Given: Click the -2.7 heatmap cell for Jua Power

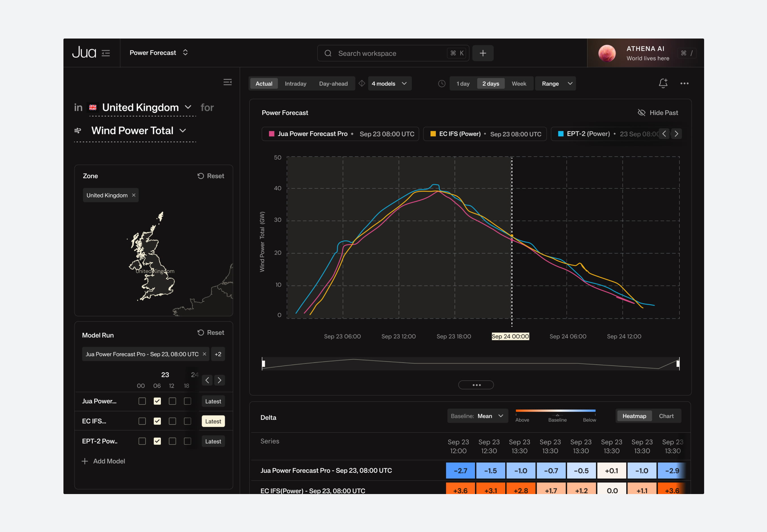Looking at the screenshot, I should click(461, 471).
